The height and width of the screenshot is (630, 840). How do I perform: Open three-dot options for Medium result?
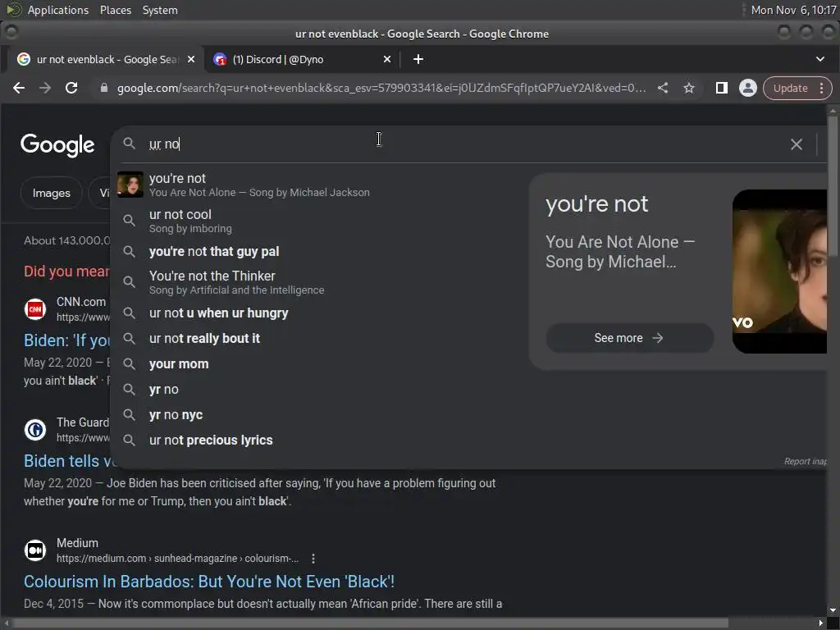[x=313, y=559]
